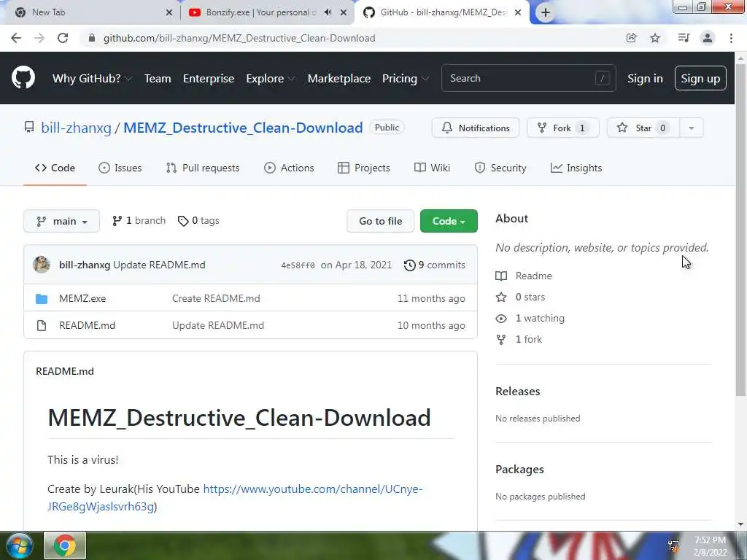This screenshot has width=747, height=560.
Task: Open the green Code dropdown button
Action: tap(449, 221)
